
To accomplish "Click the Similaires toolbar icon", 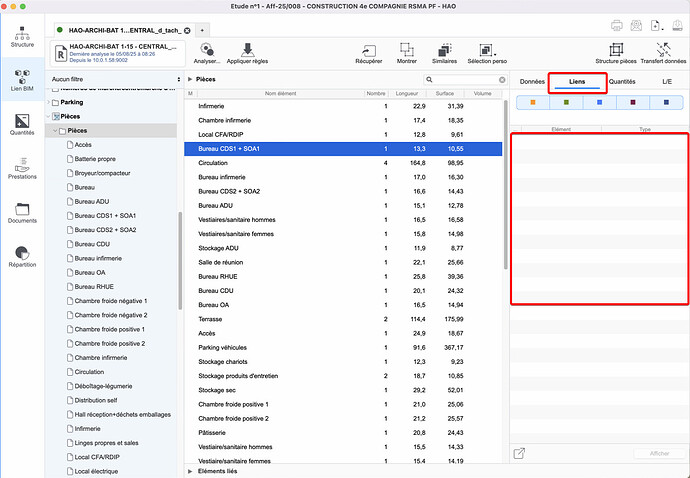I will point(444,53).
